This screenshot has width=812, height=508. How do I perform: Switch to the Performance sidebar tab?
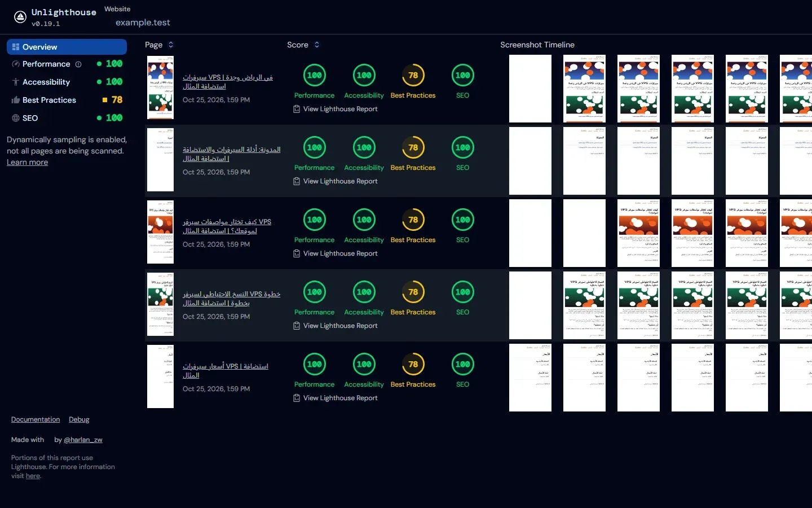click(67, 64)
